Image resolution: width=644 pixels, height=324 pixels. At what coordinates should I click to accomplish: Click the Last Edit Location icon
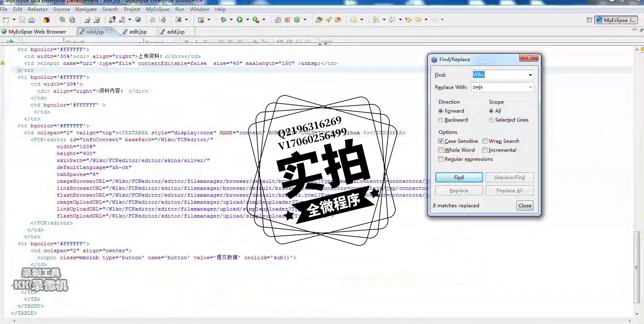(x=408, y=20)
